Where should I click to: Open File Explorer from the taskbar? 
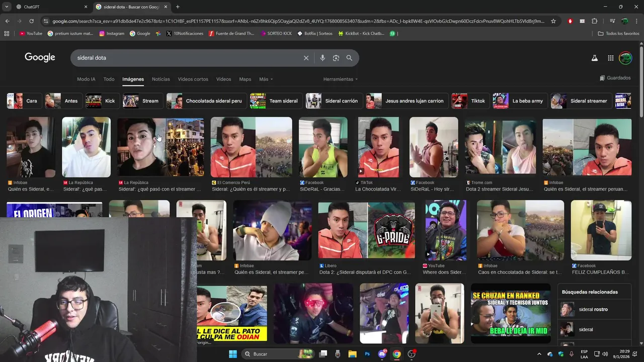(x=352, y=354)
